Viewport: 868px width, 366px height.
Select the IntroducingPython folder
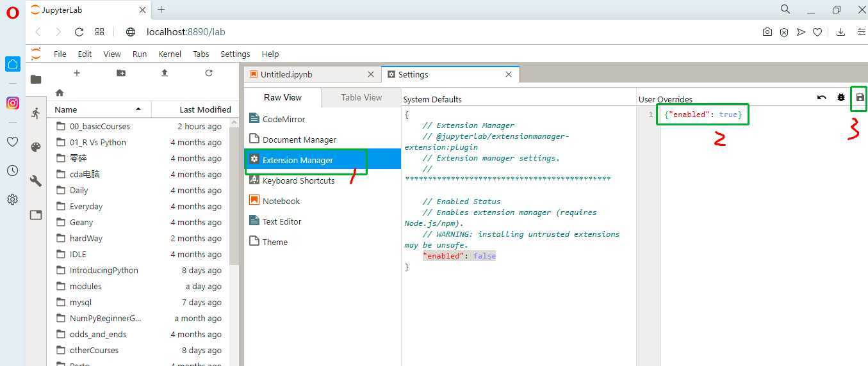[139, 270]
